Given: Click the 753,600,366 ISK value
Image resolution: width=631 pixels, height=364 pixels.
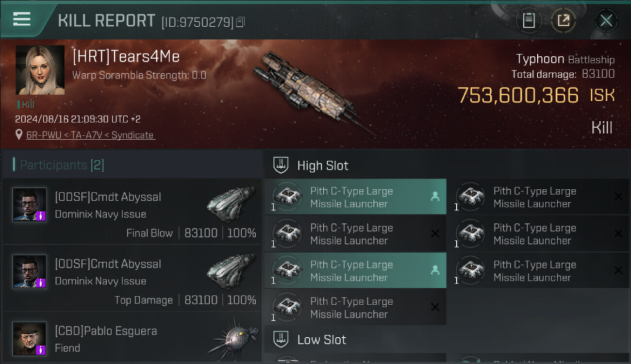Looking at the screenshot, I should [518, 96].
